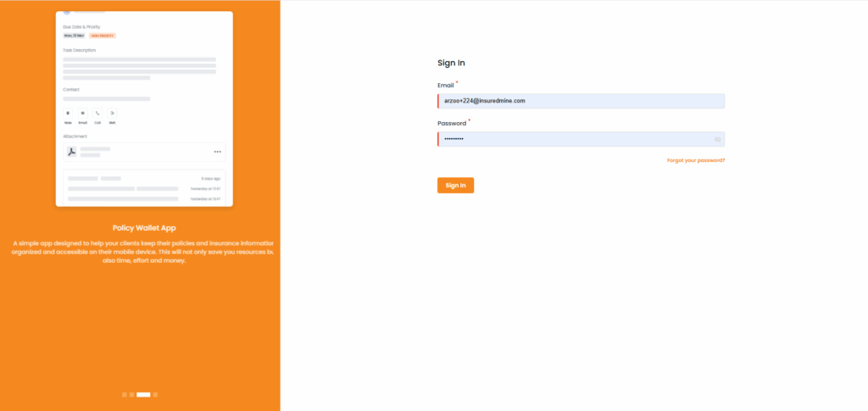Click the Contact label in preview
This screenshot has height=411, width=868.
tap(71, 90)
